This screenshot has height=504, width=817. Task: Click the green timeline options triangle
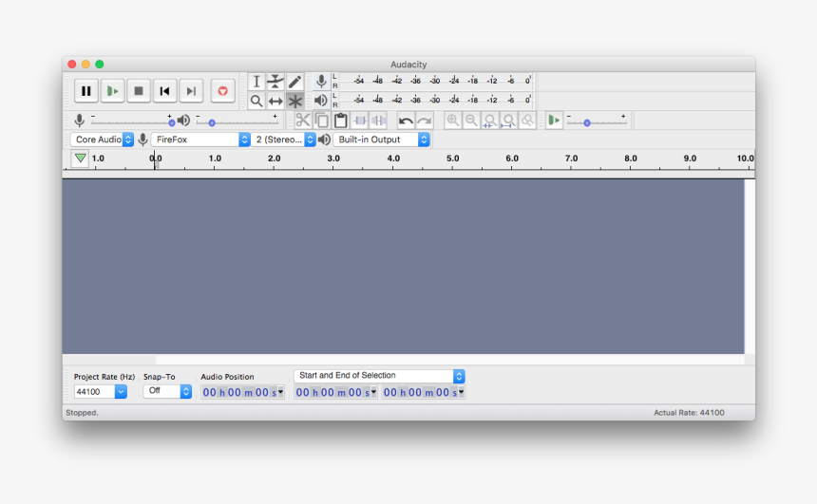80,159
